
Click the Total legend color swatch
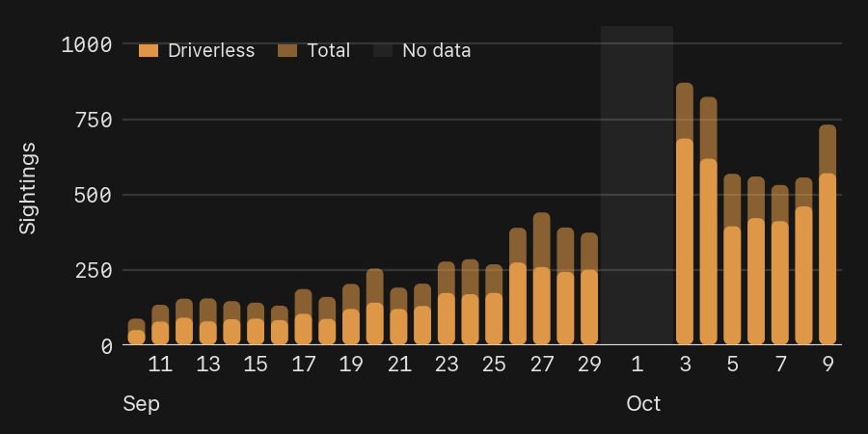pos(287,50)
